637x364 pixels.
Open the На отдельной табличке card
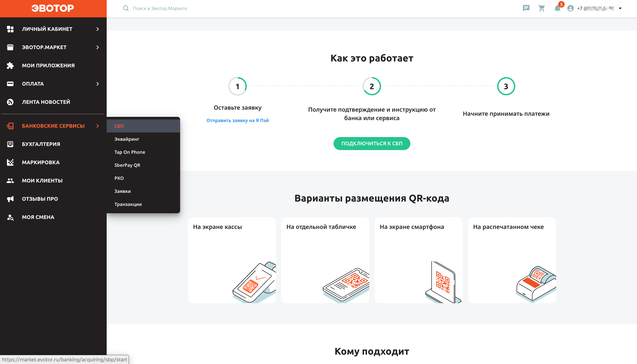325,260
